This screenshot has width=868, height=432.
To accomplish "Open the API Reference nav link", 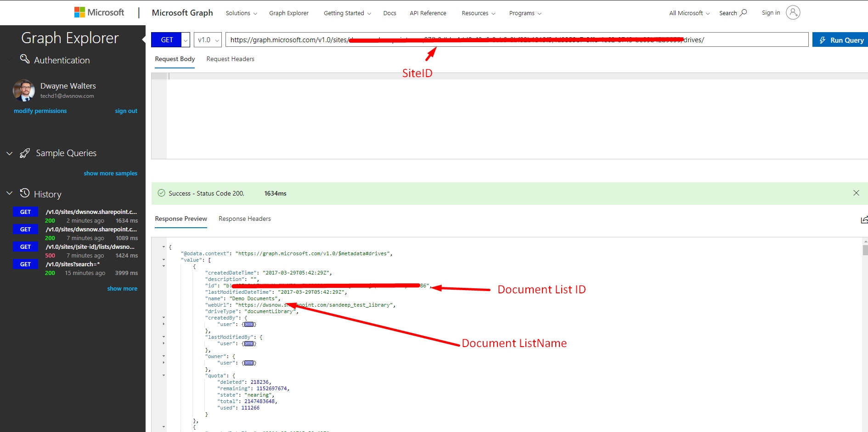I will coord(428,13).
